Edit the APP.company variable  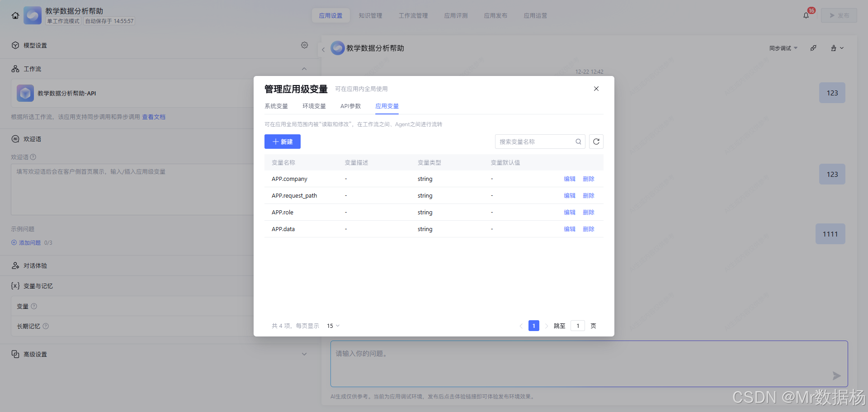569,179
